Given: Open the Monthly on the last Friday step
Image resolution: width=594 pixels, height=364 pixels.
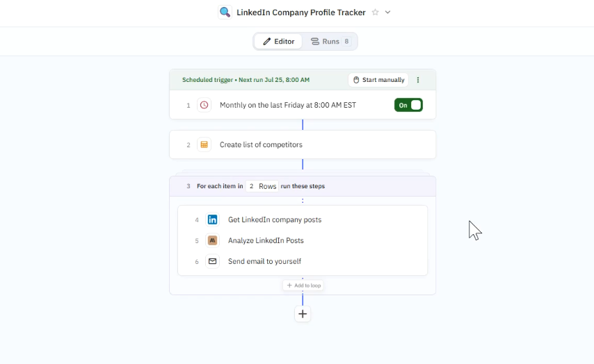Looking at the screenshot, I should pyautogui.click(x=303, y=105).
